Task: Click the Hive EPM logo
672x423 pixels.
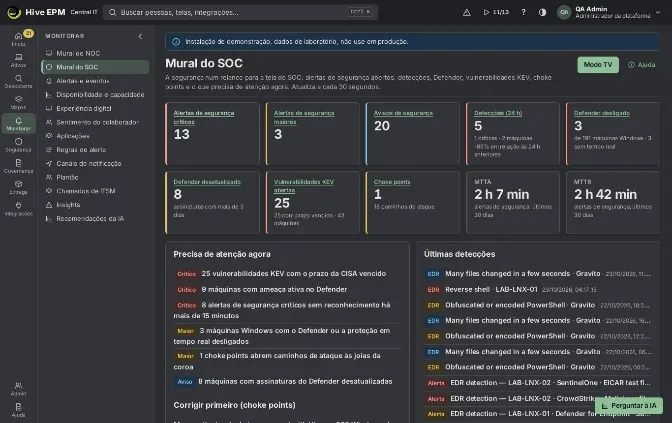Action: point(14,12)
